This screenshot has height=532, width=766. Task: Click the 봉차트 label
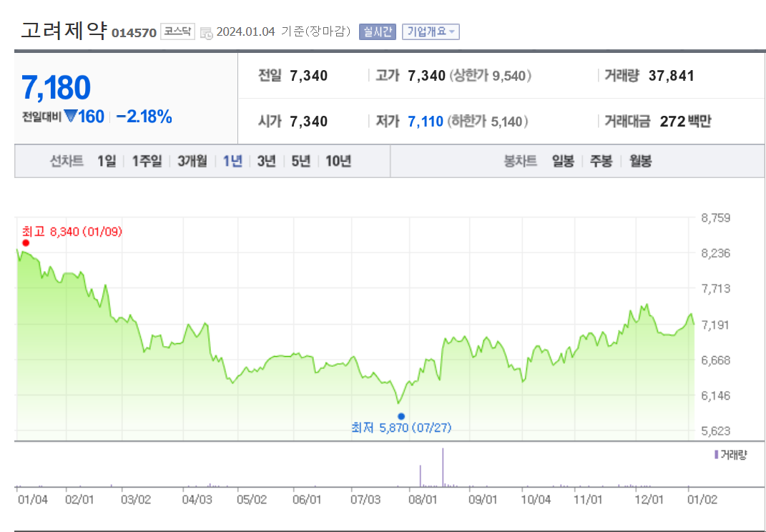point(520,161)
